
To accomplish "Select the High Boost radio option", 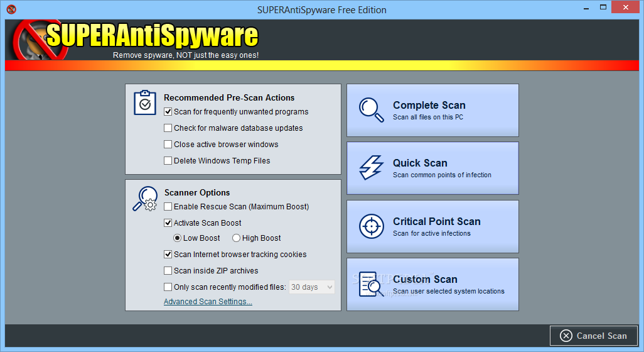I will [x=236, y=238].
